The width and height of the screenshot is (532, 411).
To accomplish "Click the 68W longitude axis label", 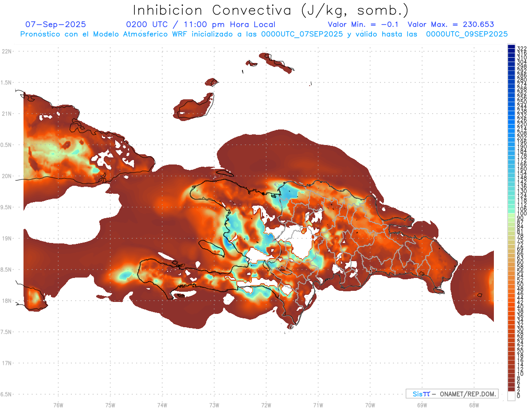I will (x=473, y=405).
